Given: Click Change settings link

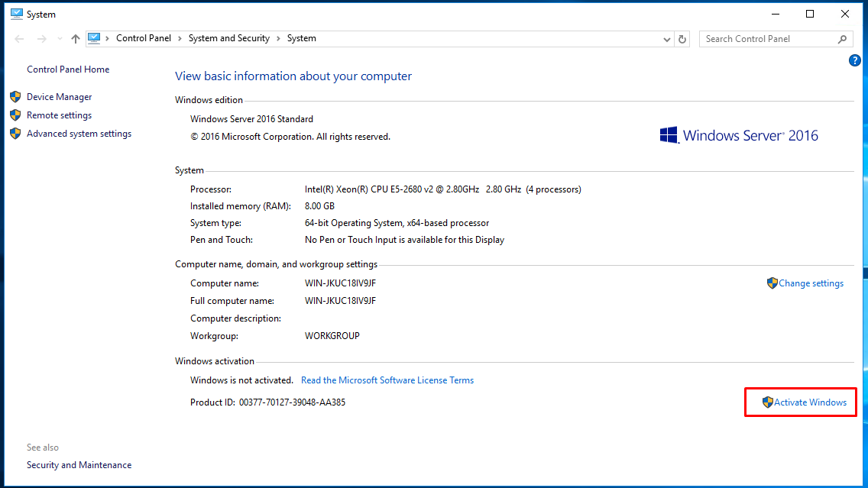Looking at the screenshot, I should pos(811,283).
